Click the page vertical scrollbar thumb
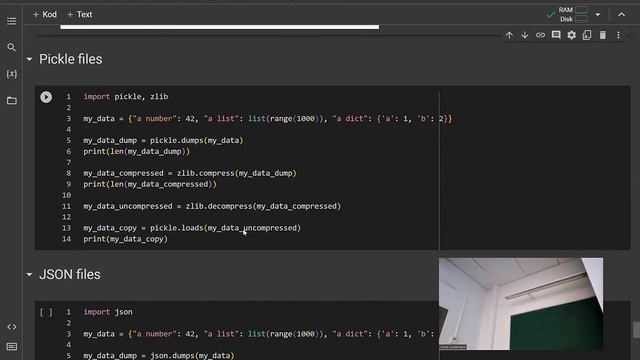This screenshot has width=640, height=360. tap(636, 330)
